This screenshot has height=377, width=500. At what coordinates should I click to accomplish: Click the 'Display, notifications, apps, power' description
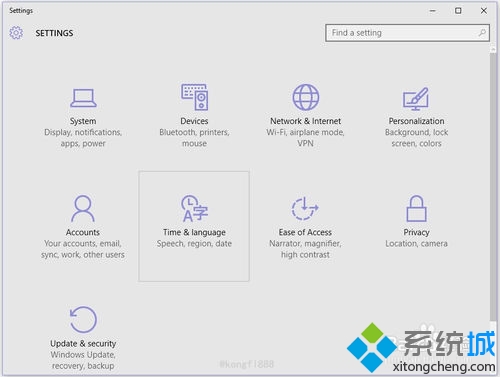[83, 138]
